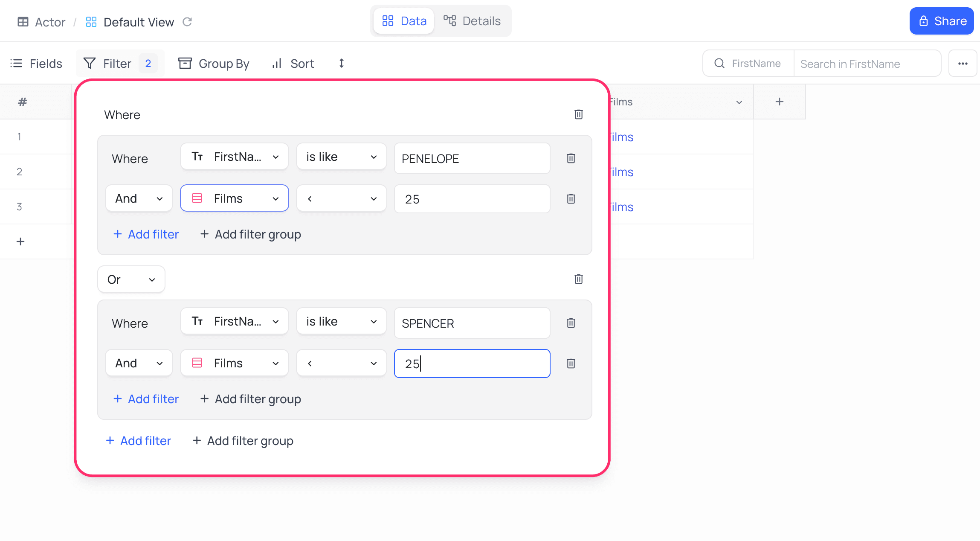The image size is (980, 541).
Task: Add a new column with the plus header button
Action: point(779,102)
